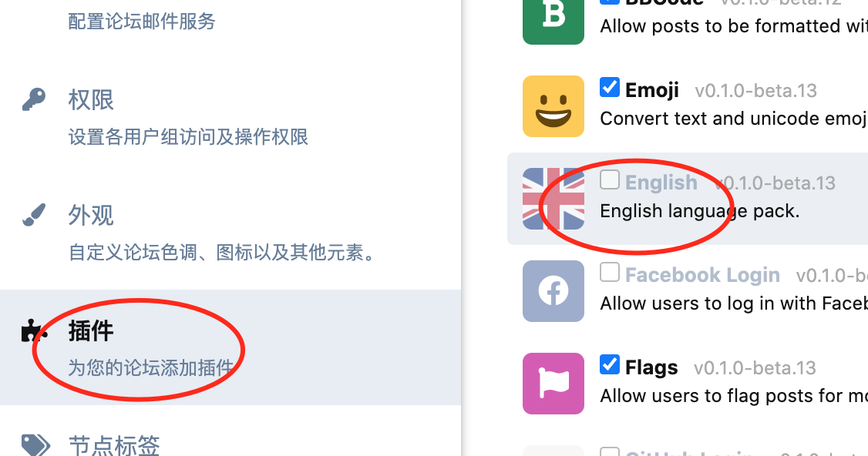Click the English language pack flag icon
868x456 pixels.
(553, 199)
